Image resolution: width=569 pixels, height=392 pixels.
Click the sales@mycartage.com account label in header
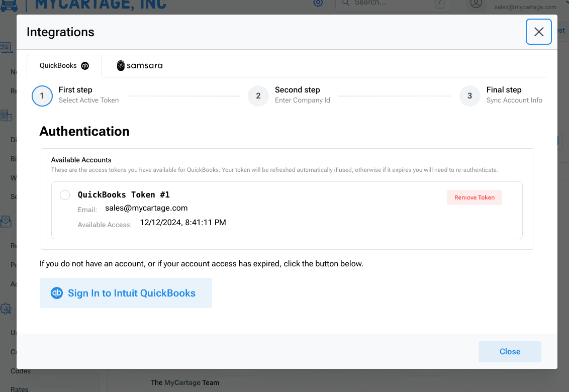525,7
